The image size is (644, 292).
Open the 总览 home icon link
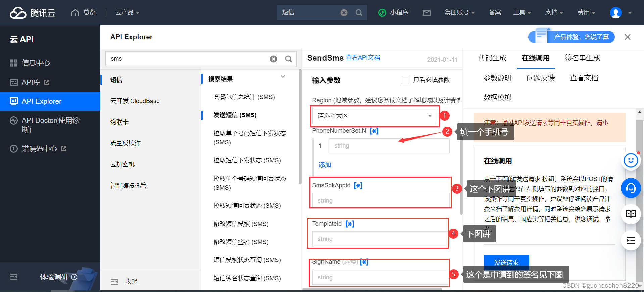(83, 12)
